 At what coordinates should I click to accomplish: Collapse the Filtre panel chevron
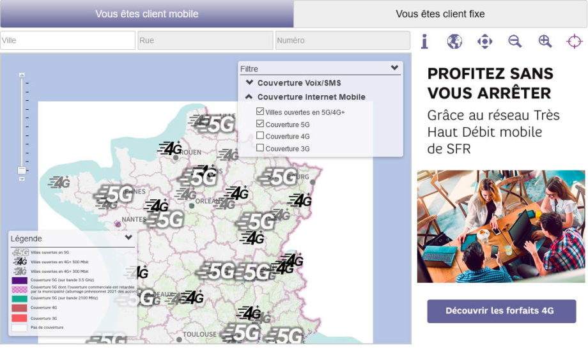394,68
